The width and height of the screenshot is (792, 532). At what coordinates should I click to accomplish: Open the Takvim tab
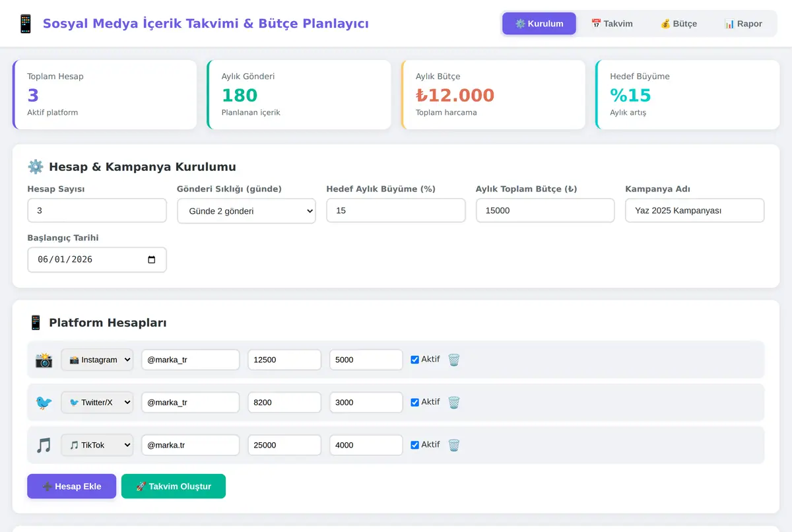pos(612,24)
